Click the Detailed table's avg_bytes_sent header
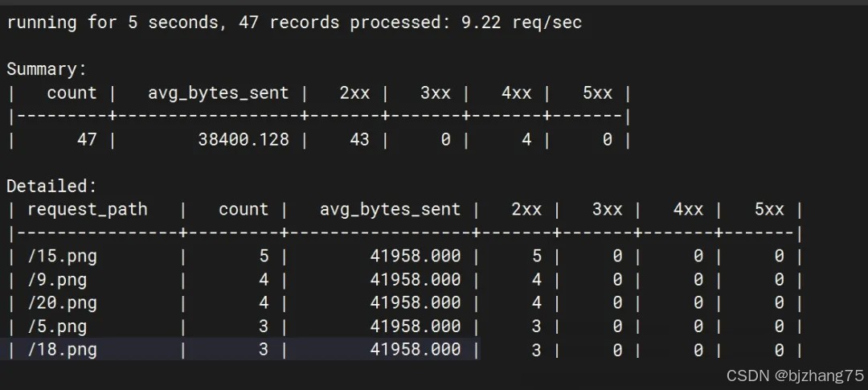This screenshot has height=390, width=868. pyautogui.click(x=390, y=210)
